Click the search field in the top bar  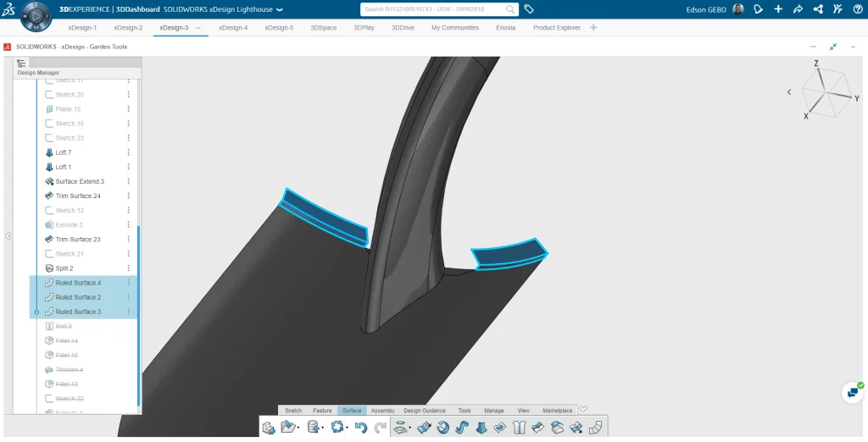[x=432, y=9]
